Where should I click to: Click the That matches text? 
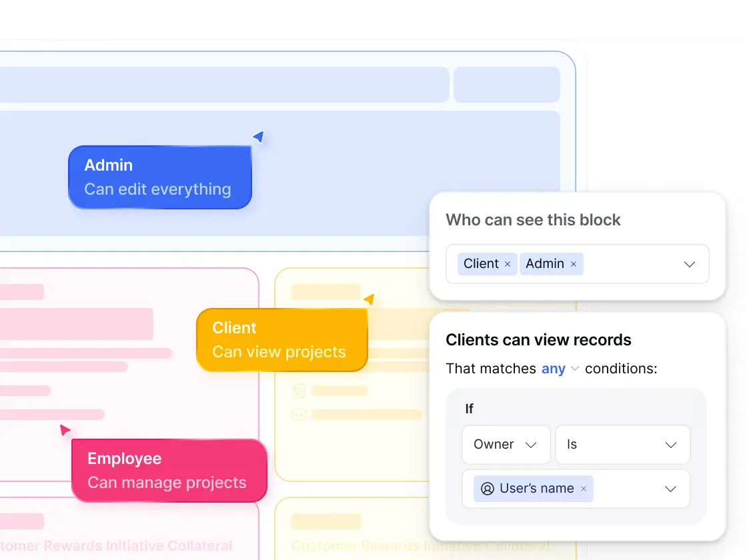pyautogui.click(x=491, y=369)
